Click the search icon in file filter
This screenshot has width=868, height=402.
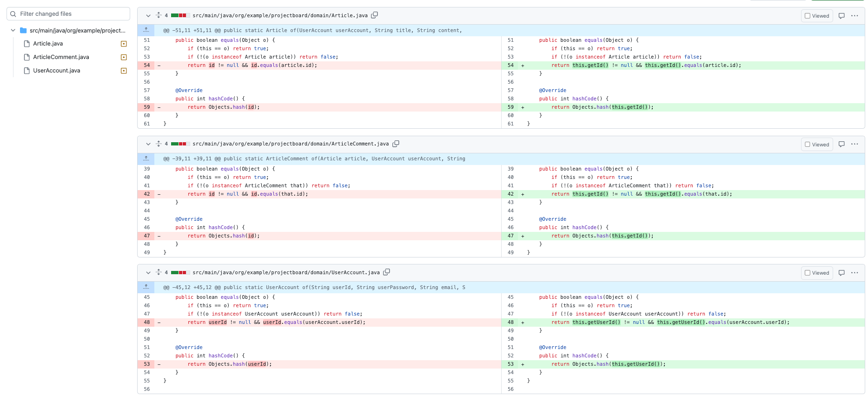coord(13,14)
